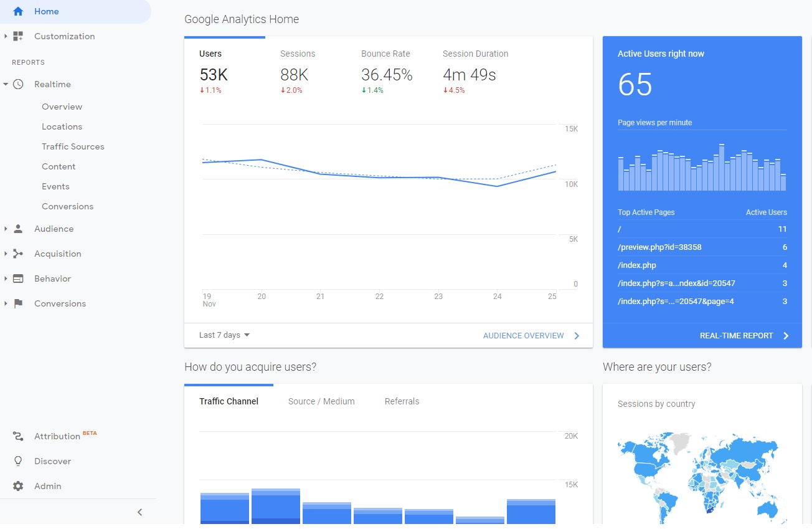Expand the Audience section arrow

coord(6,229)
